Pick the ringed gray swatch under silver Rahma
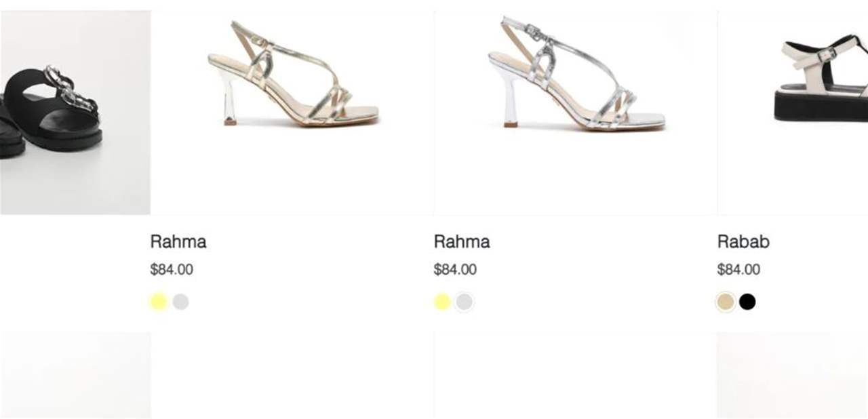 464,302
